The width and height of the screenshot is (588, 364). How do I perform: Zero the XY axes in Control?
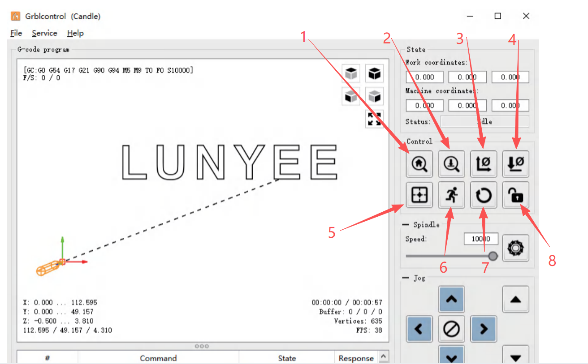click(x=484, y=164)
